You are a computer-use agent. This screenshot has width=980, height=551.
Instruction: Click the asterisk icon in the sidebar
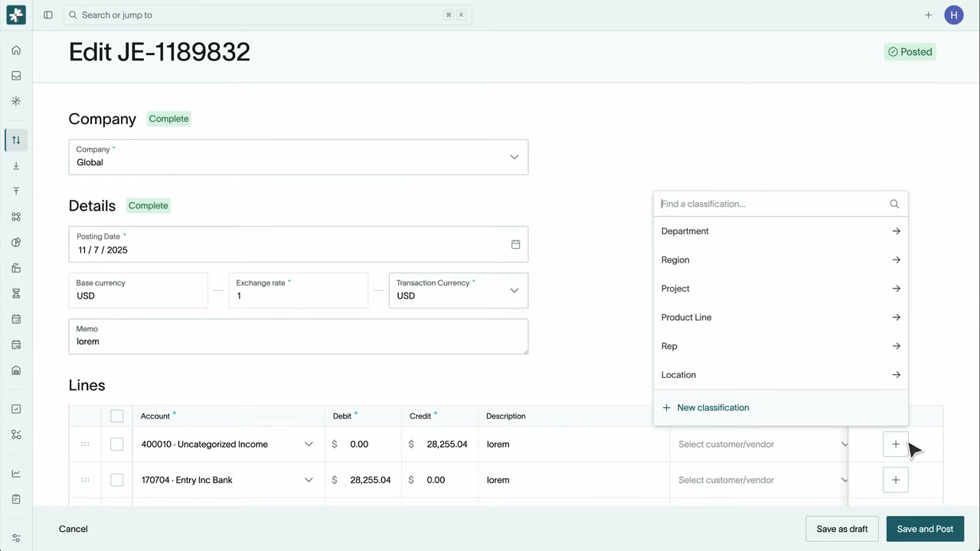[x=16, y=101]
